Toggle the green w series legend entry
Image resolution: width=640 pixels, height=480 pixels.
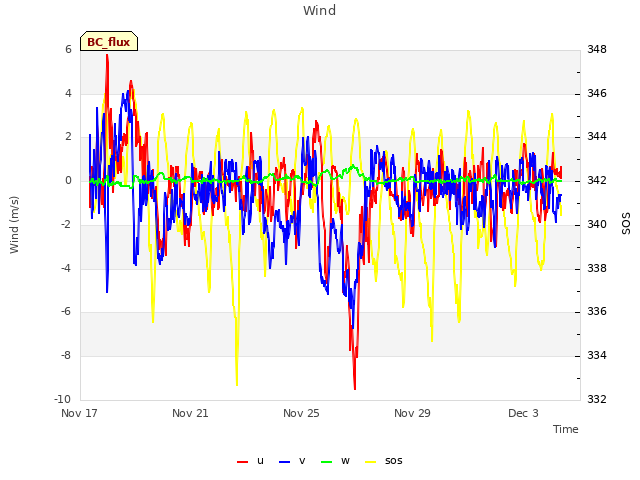coord(336,461)
